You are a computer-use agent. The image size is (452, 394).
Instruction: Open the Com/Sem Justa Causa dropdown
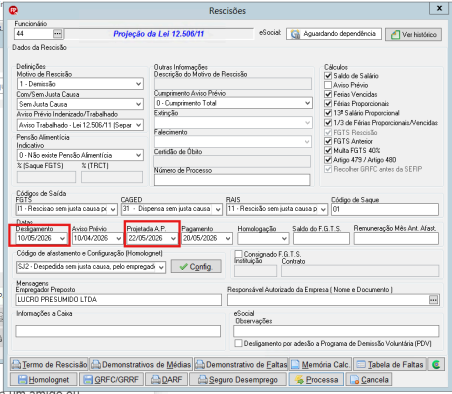138,104
